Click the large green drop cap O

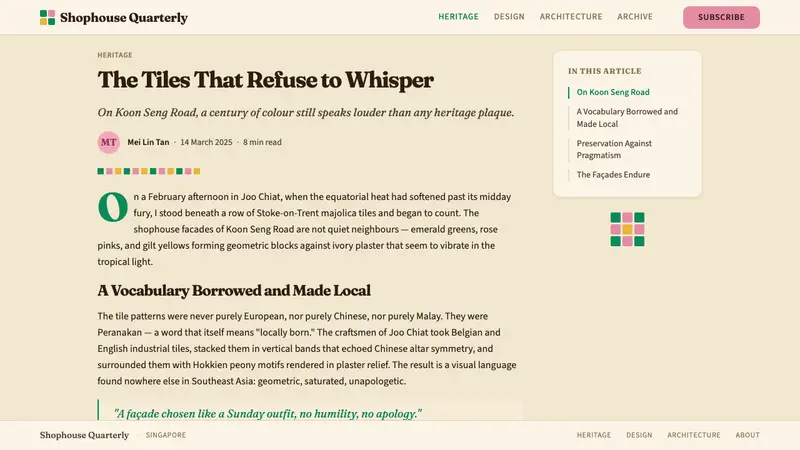click(x=112, y=207)
